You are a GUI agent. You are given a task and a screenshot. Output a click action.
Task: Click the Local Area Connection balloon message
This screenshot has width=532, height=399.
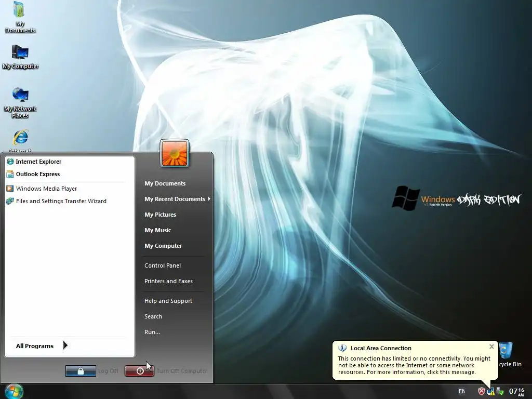coord(414,365)
